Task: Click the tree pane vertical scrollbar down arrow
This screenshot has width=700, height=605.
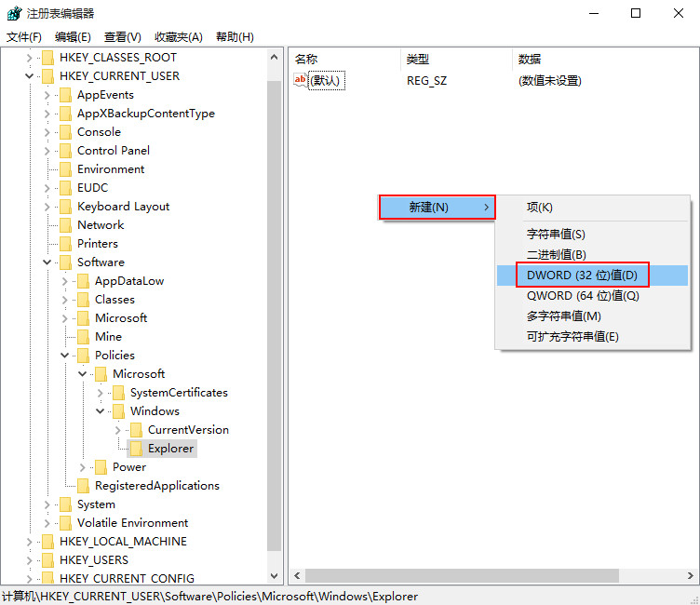Action: [x=275, y=576]
